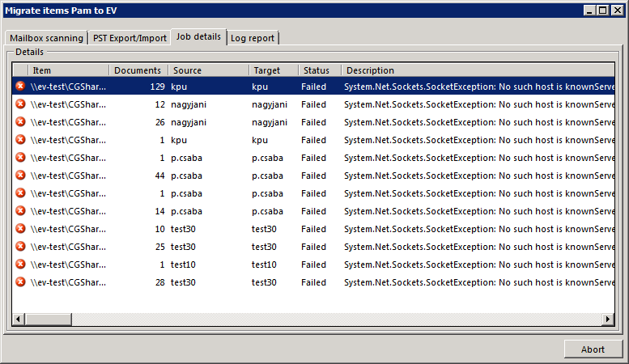
Task: Click the error icon on the 14-document p.csaba row
Action: (20, 211)
